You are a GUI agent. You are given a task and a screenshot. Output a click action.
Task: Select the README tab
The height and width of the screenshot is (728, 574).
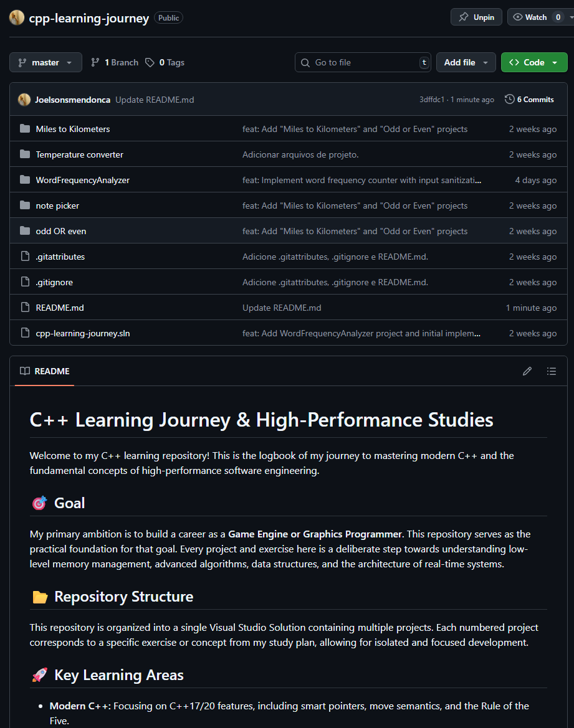point(45,371)
